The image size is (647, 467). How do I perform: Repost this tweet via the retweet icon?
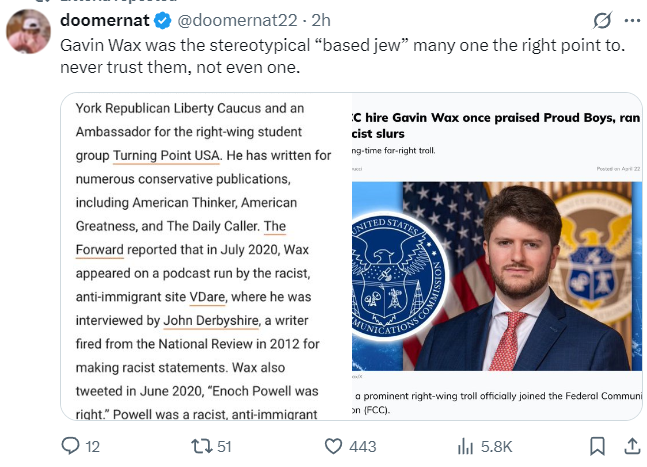201,446
